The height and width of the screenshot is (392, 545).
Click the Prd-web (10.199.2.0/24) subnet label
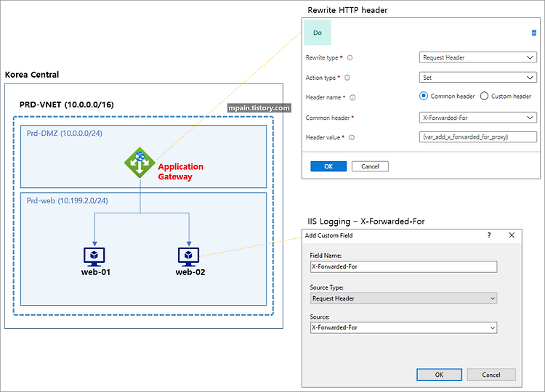coord(67,200)
